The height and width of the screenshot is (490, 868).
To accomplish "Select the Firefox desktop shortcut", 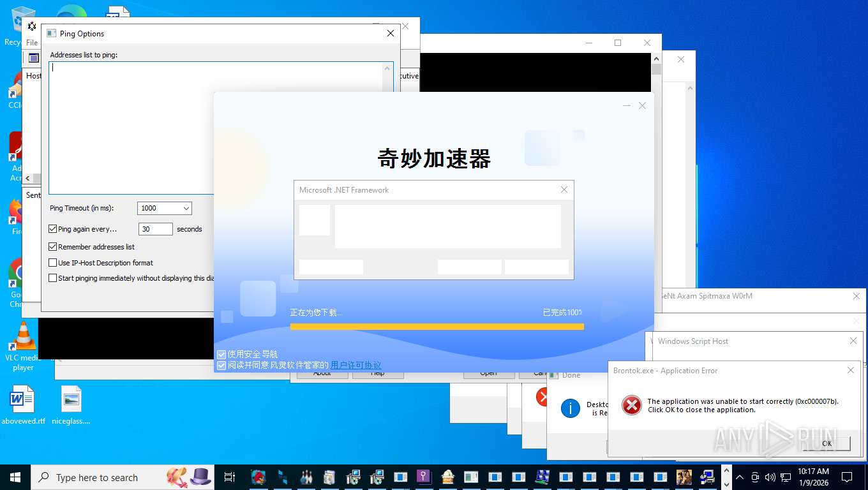I will click(15, 217).
